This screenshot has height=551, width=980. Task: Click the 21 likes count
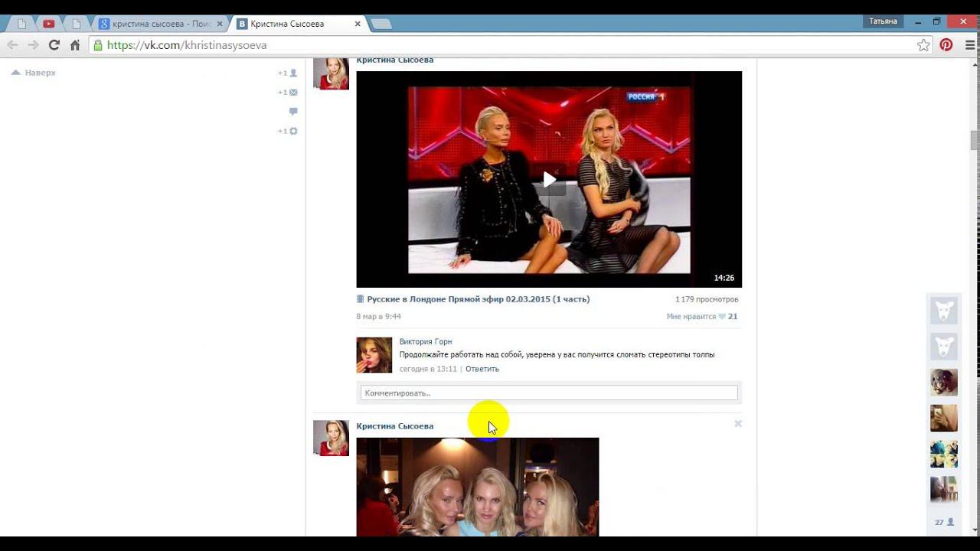pos(733,317)
